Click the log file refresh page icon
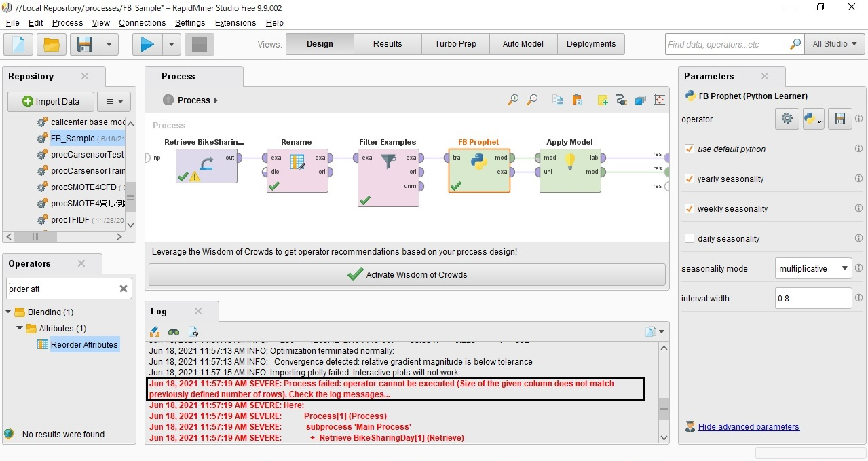 point(193,331)
